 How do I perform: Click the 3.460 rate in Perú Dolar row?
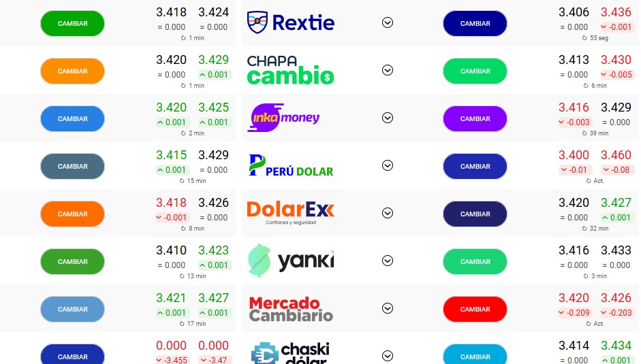tap(616, 155)
